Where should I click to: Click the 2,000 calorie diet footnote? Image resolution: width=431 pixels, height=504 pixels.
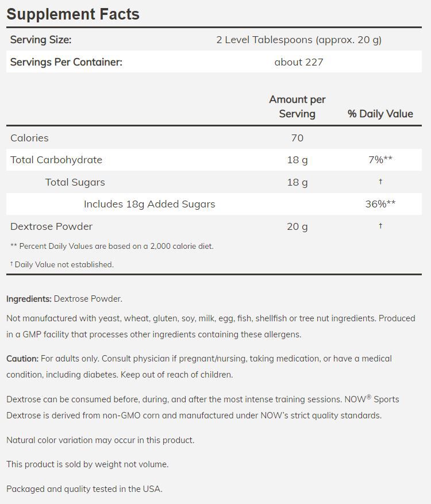point(112,246)
